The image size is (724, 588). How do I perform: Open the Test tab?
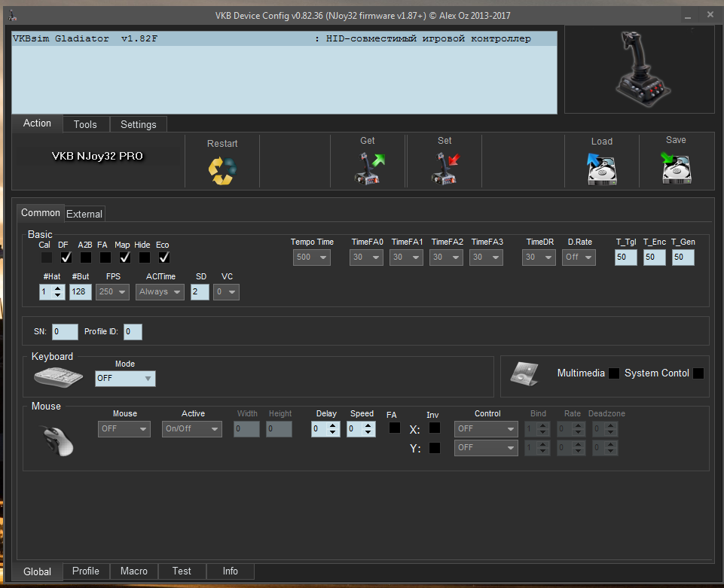click(182, 571)
